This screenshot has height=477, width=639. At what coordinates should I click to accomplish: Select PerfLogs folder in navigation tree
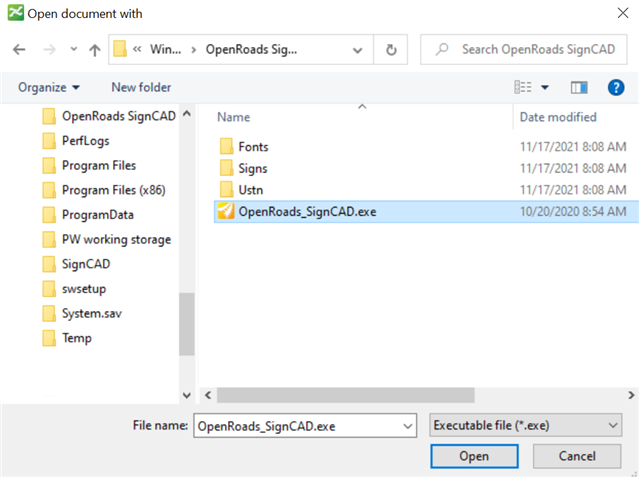tap(86, 141)
